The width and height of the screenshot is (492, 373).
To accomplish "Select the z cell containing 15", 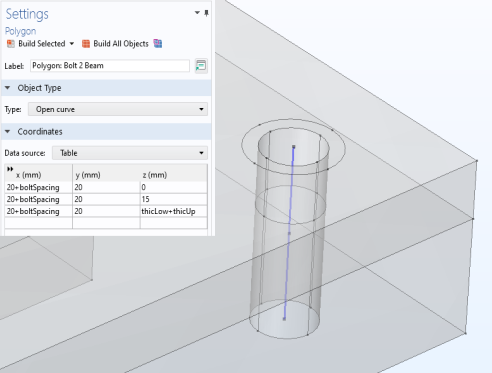I will 174,199.
